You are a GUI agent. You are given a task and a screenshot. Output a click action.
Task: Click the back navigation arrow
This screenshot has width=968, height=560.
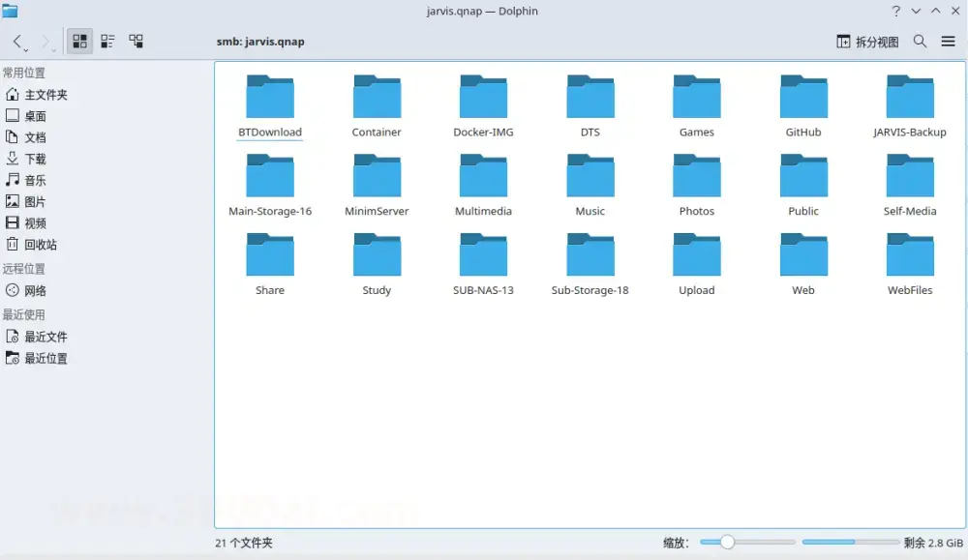click(x=18, y=42)
